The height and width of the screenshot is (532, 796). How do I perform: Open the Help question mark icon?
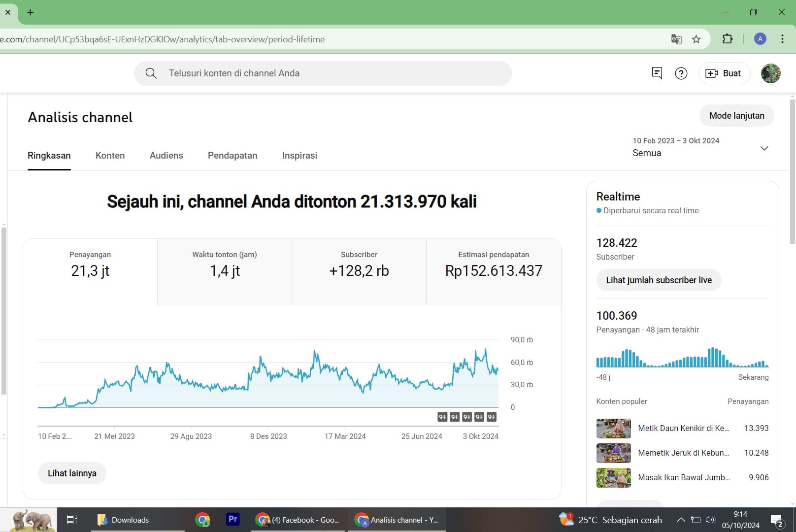tap(681, 73)
